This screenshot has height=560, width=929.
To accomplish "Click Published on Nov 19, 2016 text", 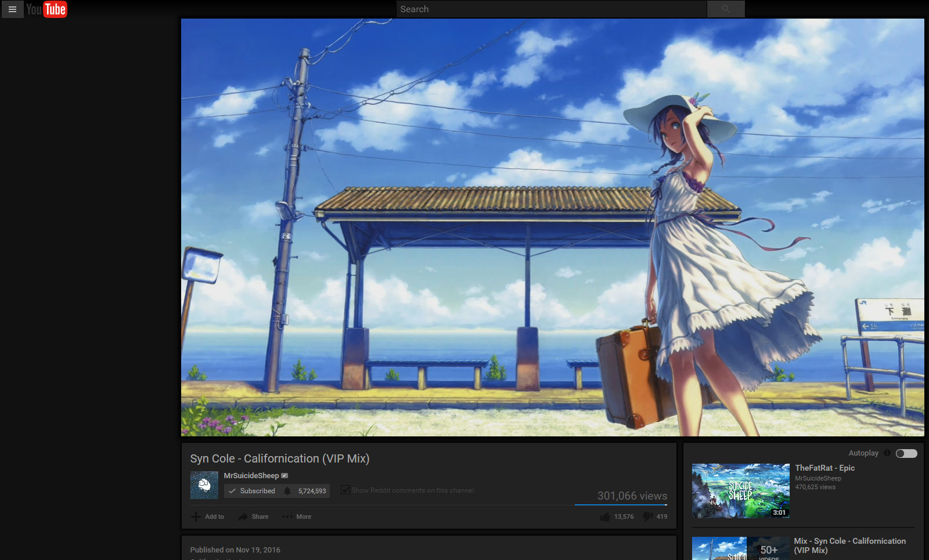I will [235, 550].
